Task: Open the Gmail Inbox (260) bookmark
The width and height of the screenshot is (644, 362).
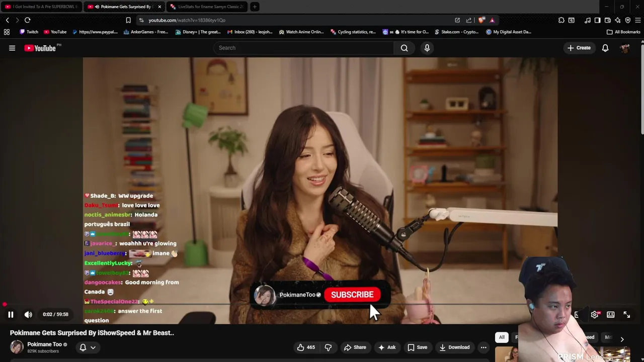Action: [250, 32]
